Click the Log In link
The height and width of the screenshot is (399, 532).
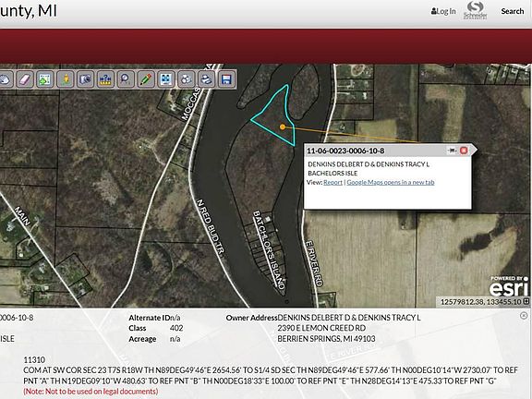[x=443, y=11]
